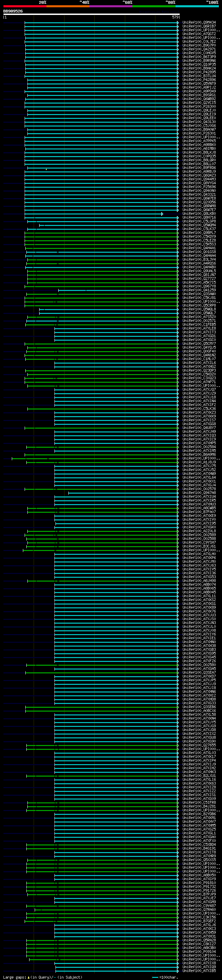Screen dimensions: 222x980
Task: Select hit label UniRef100_Q42971
Action: pyautogui.click(x=199, y=49)
